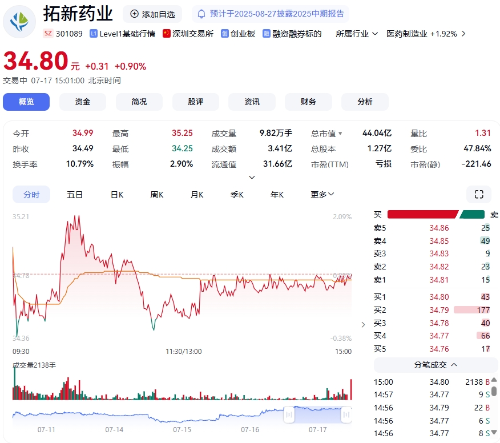Expand more stock metrics chevron

tap(252, 177)
